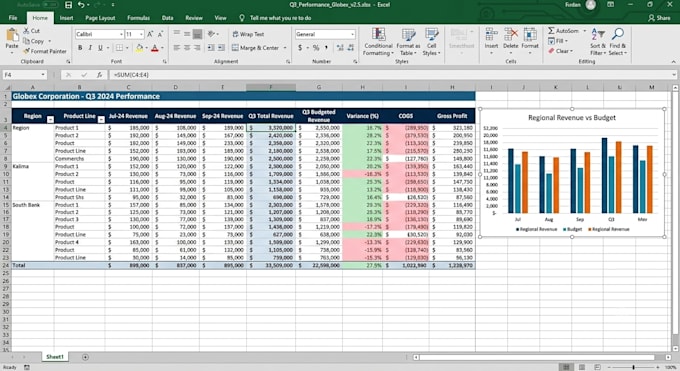The image size is (680, 371).
Task: Click the formula bar showing =SUM(C4:E4)
Action: tap(392, 75)
